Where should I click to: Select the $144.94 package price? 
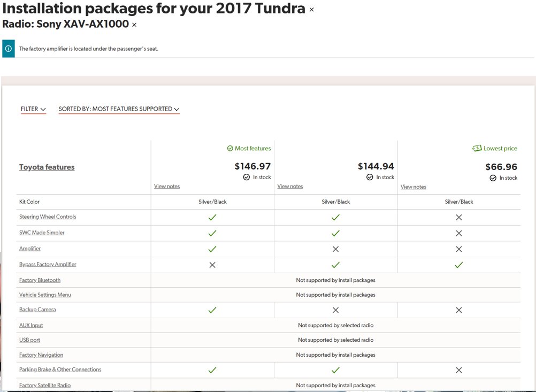[x=376, y=166]
